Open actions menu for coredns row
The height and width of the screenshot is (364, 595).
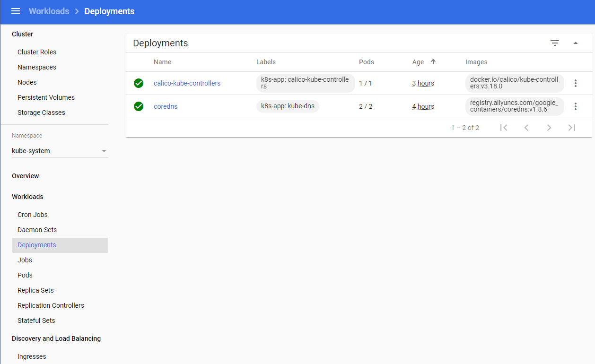point(576,106)
